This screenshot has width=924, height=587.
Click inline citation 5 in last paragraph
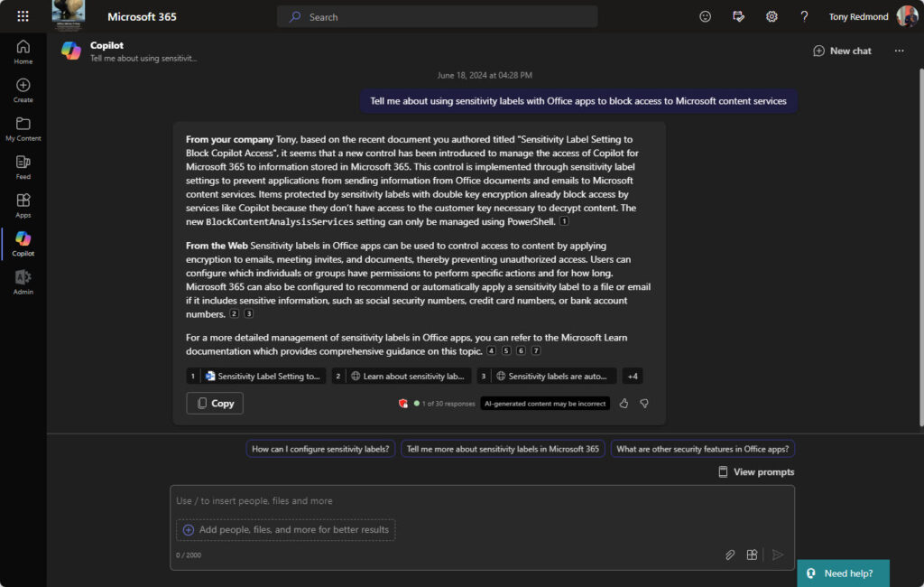click(506, 351)
